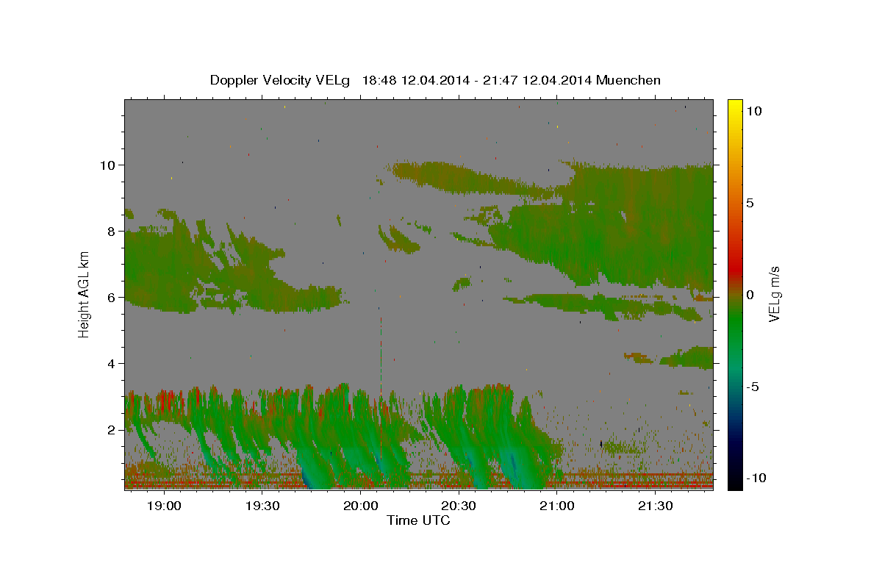Image resolution: width=882 pixels, height=588 pixels.
Task: Click the height axis label 10
Action: pyautogui.click(x=107, y=165)
